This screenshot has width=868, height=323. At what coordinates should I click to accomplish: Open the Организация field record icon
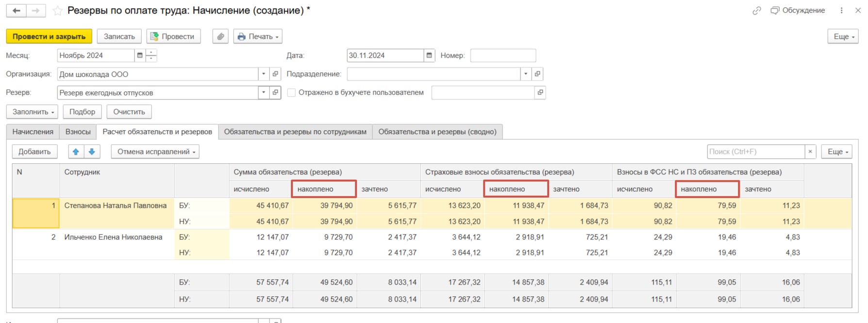tap(275, 74)
